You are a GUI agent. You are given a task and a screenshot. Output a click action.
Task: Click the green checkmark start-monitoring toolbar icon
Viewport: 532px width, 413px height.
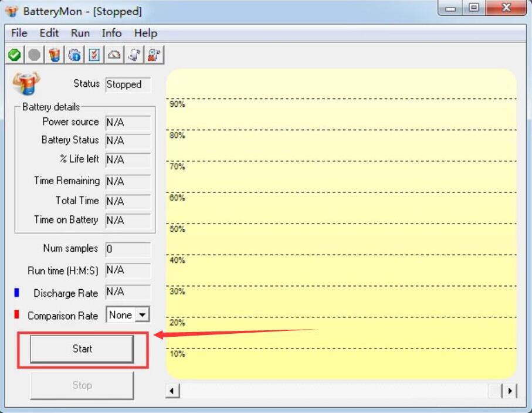point(15,55)
